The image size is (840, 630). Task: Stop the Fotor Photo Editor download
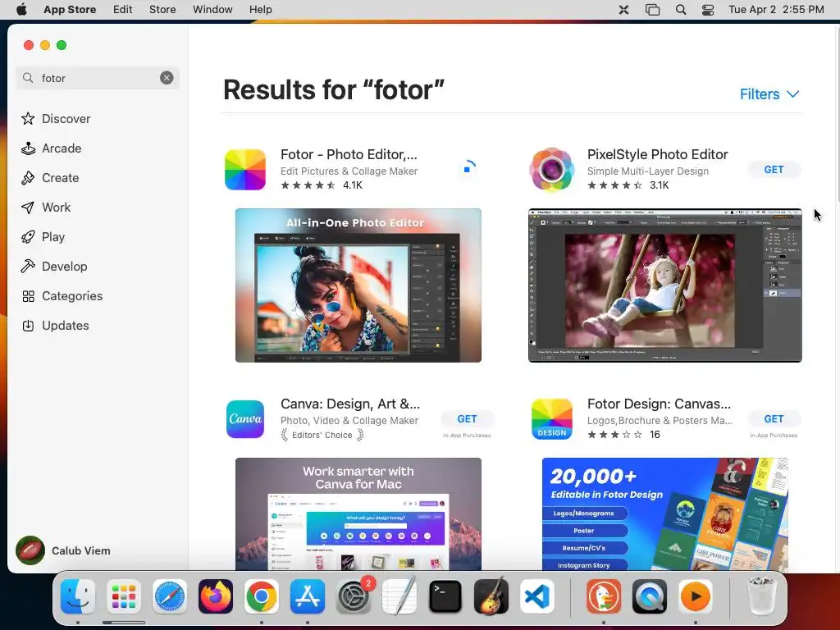[x=467, y=169]
